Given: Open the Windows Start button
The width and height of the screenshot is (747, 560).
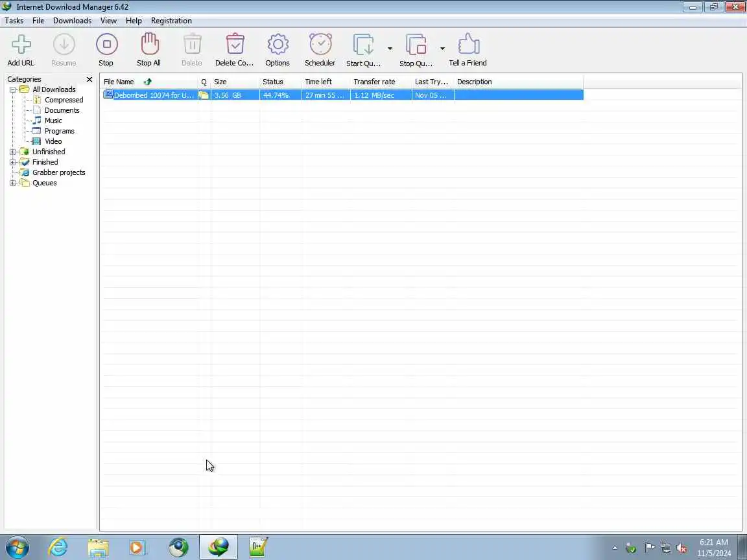Looking at the screenshot, I should pyautogui.click(x=17, y=547).
